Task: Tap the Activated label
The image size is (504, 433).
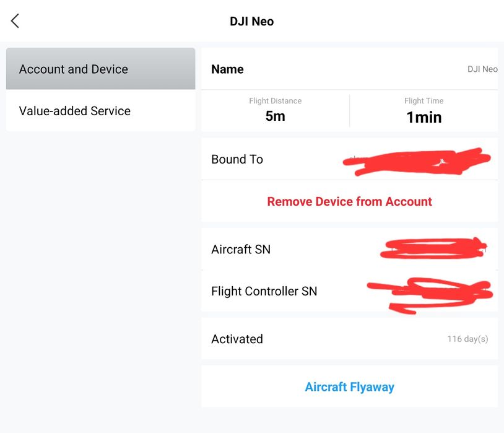Action: point(237,339)
